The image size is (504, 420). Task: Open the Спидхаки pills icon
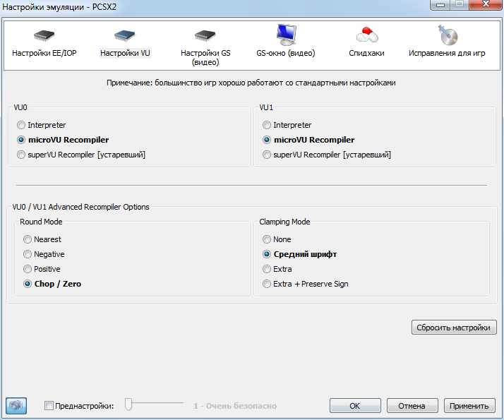pos(367,35)
